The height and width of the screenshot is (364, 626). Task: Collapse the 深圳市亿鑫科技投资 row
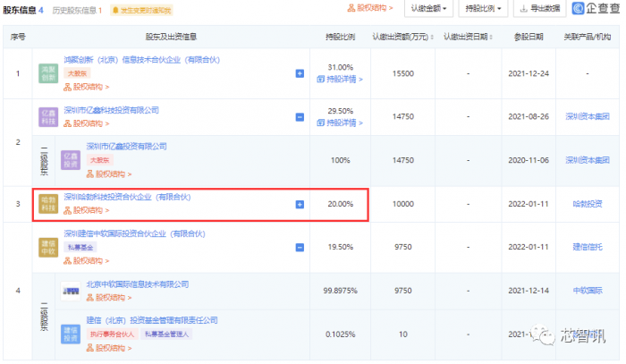[x=300, y=117]
